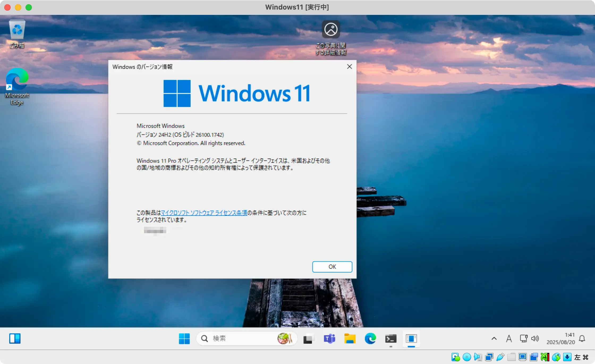Open the clock and date flyout
The height and width of the screenshot is (364, 595).
point(560,338)
